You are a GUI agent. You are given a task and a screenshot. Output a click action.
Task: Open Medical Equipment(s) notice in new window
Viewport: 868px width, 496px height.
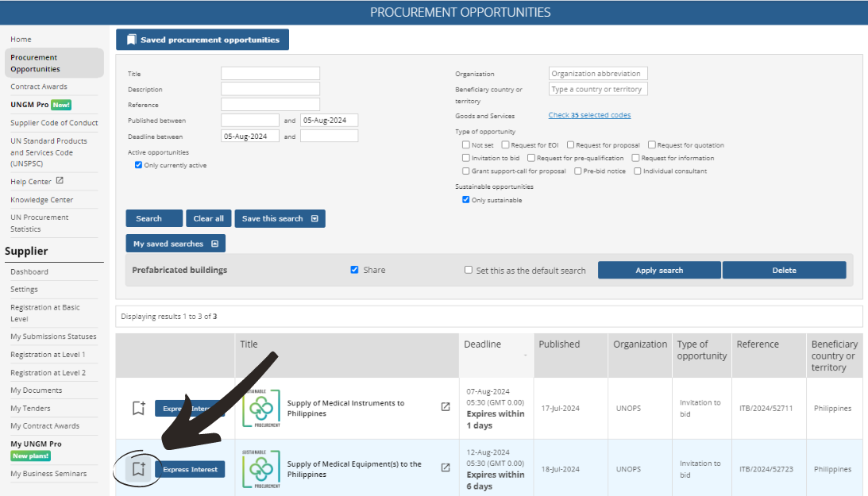445,467
